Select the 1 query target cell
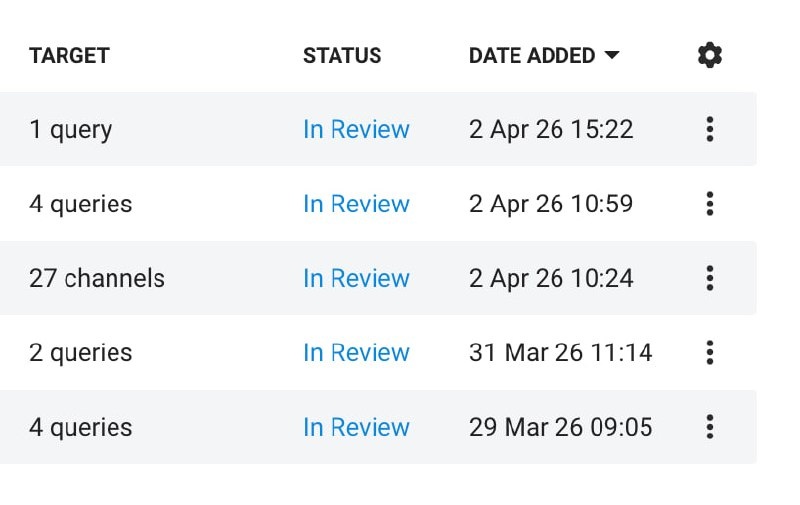 coord(70,130)
